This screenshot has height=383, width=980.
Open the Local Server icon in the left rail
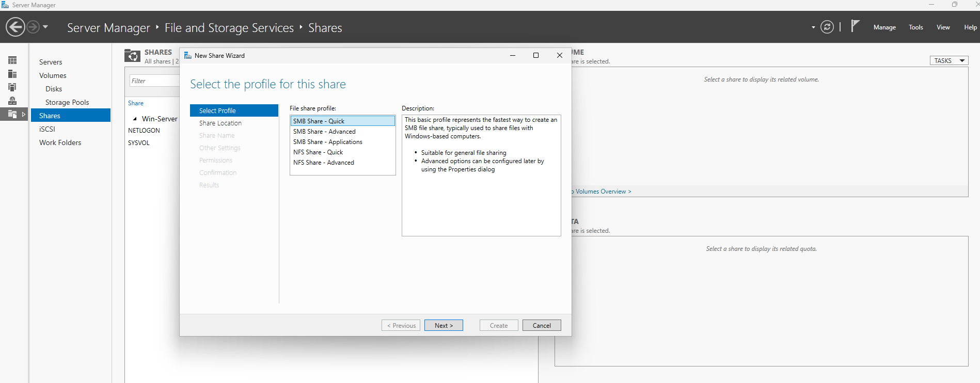click(x=12, y=74)
